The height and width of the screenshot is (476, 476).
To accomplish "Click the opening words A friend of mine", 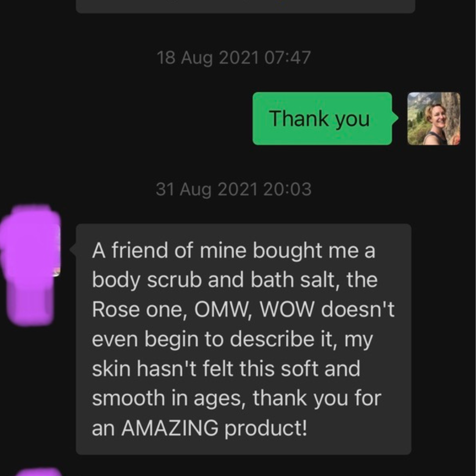I will (169, 251).
